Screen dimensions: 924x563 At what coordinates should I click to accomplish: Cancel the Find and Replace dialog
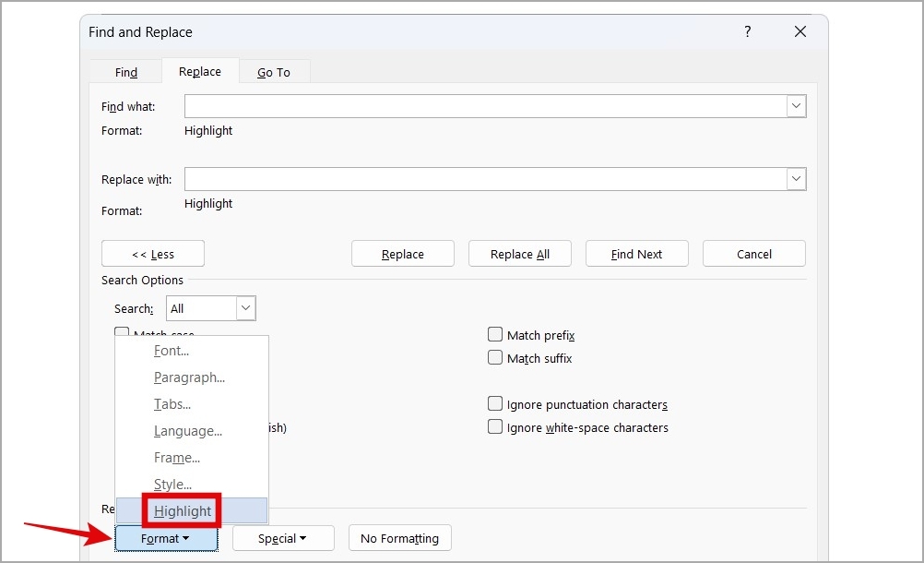pyautogui.click(x=753, y=254)
